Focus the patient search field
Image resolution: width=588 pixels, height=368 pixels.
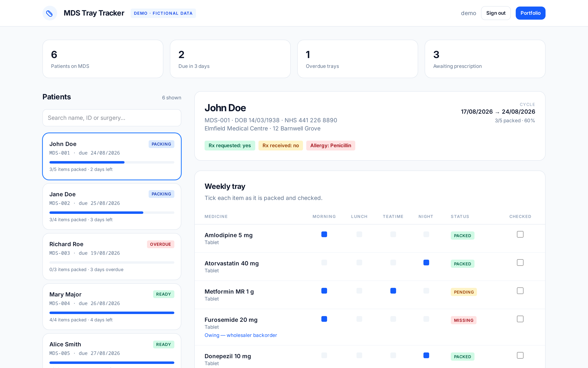click(x=112, y=118)
